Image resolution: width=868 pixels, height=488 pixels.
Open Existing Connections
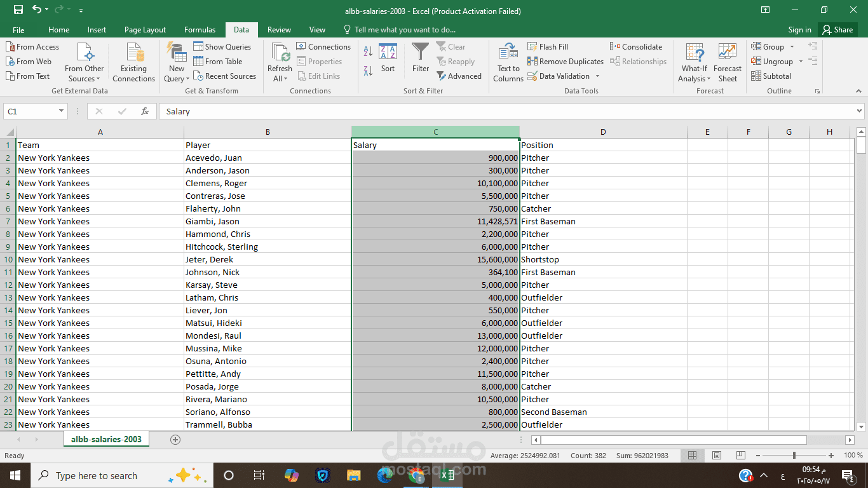click(133, 63)
